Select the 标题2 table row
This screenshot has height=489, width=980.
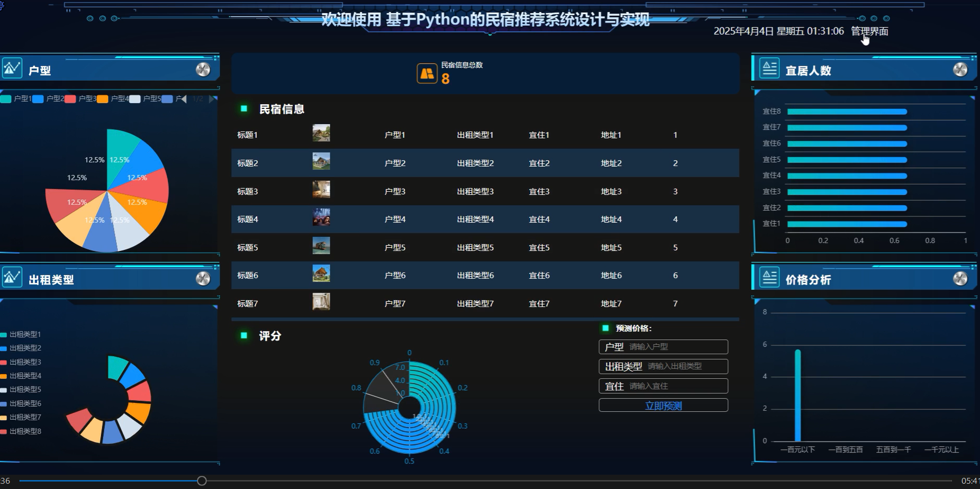(485, 163)
